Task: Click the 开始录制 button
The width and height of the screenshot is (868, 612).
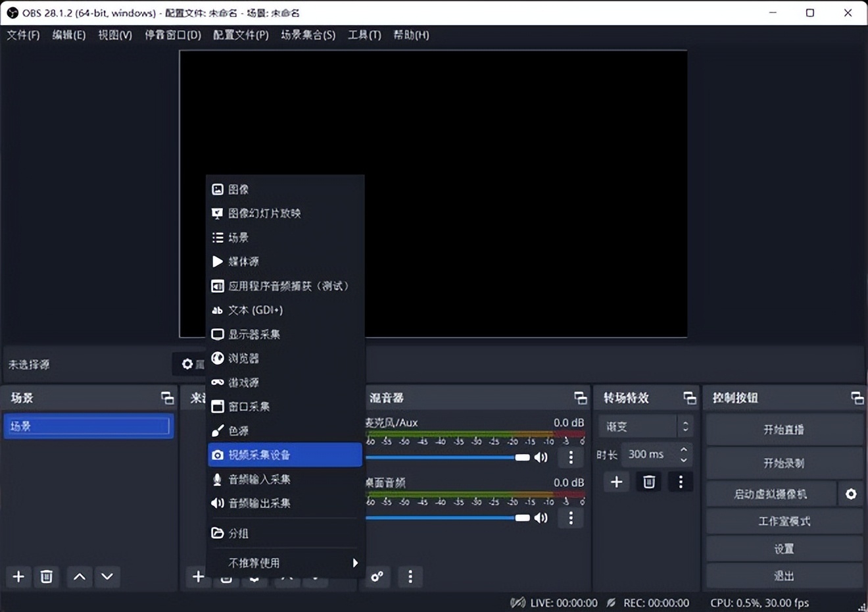Action: pyautogui.click(x=784, y=463)
